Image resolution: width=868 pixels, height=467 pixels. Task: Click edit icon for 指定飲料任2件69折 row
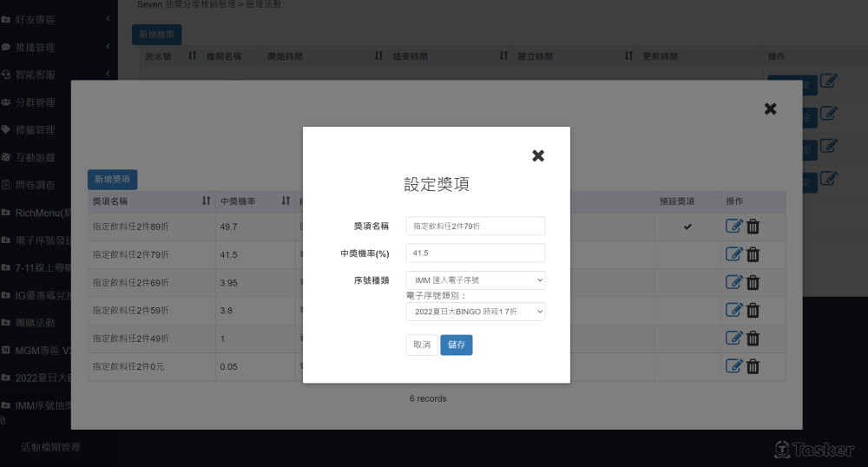[733, 282]
